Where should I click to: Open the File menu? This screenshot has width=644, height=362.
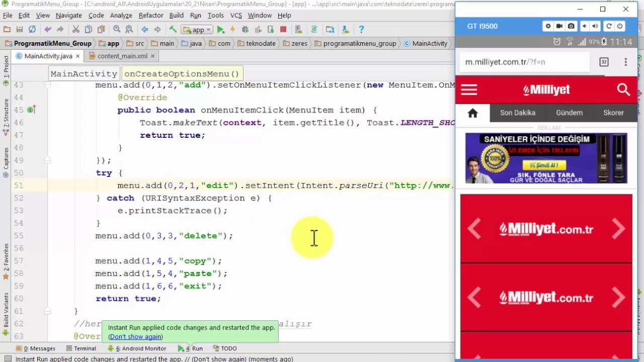coord(8,15)
